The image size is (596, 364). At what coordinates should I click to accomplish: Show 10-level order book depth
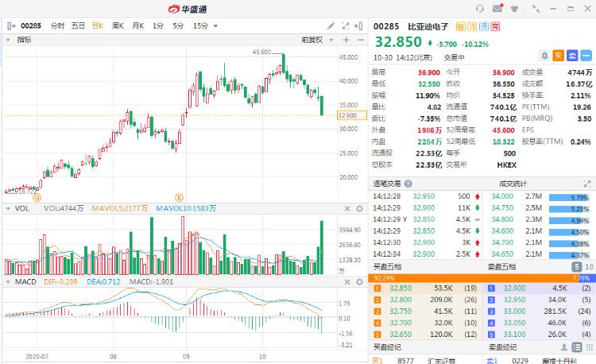click(589, 267)
